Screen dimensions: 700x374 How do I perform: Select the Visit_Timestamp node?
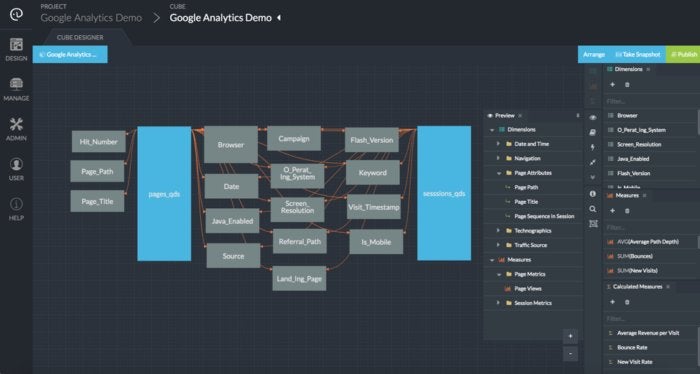(x=374, y=207)
